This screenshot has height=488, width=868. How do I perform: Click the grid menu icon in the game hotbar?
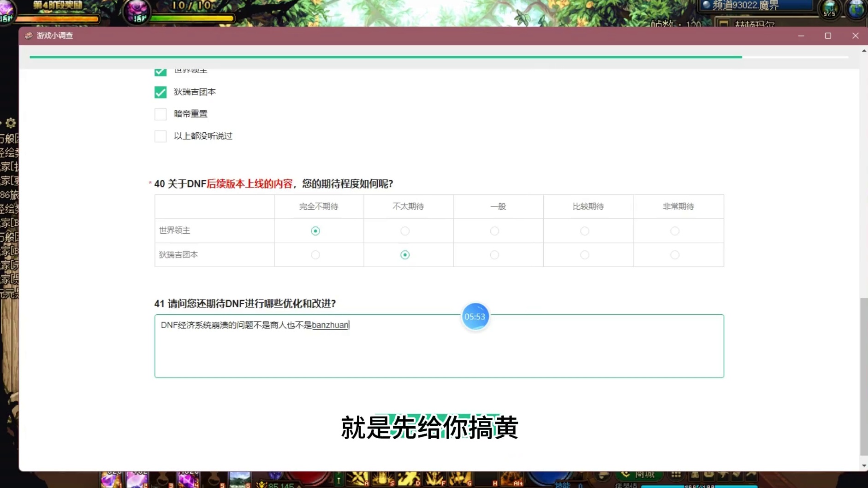click(676, 474)
